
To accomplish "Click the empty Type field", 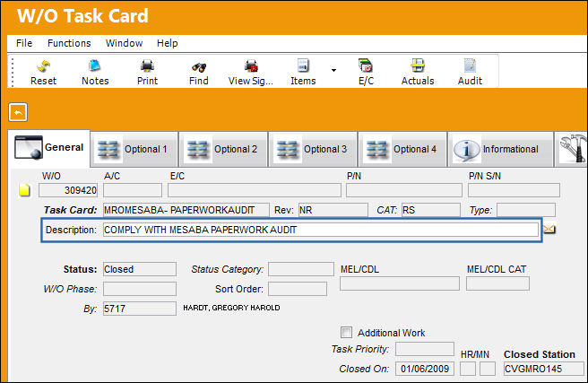I will [x=526, y=210].
